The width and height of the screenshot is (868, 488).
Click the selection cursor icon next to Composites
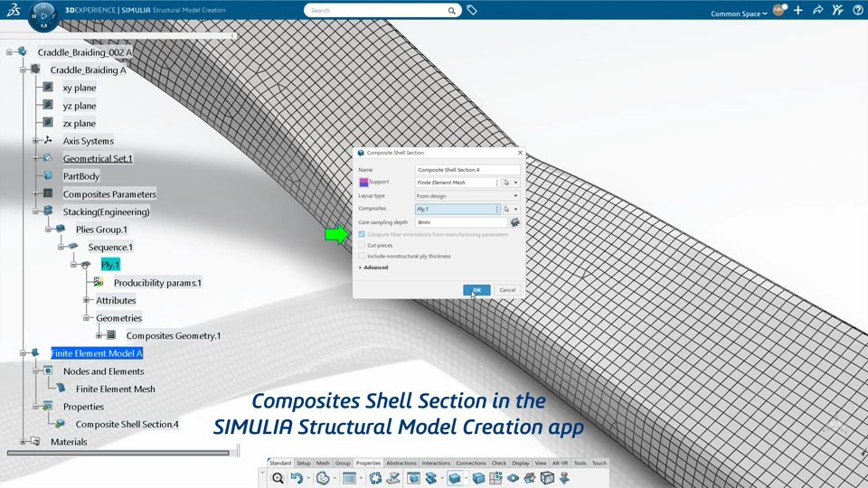(x=506, y=209)
